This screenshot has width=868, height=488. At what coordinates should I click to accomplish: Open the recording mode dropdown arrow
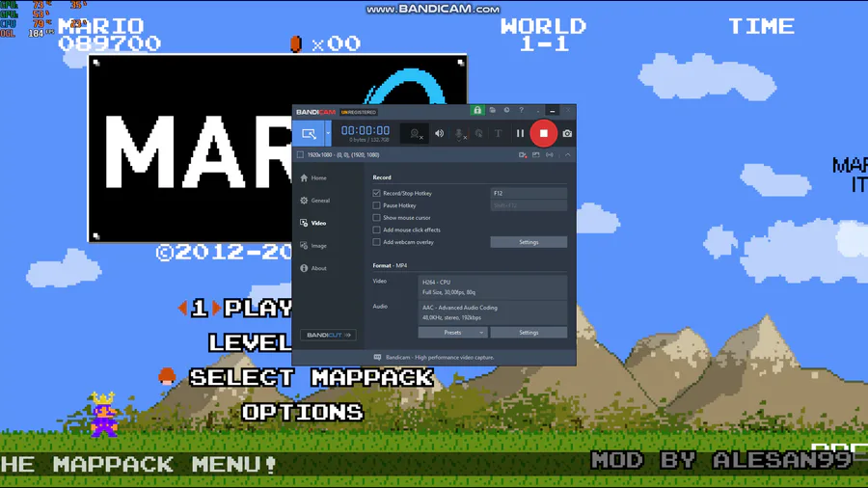pyautogui.click(x=328, y=133)
